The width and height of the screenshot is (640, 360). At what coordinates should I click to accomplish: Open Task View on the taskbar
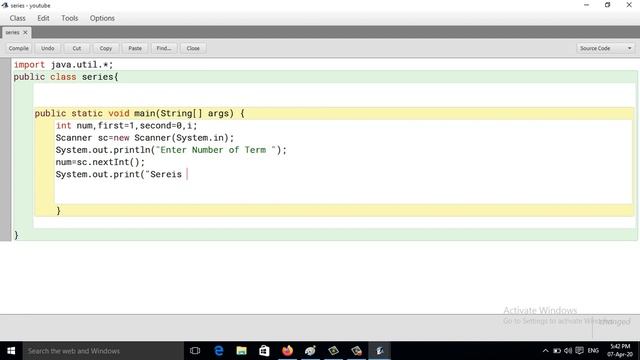(x=195, y=351)
